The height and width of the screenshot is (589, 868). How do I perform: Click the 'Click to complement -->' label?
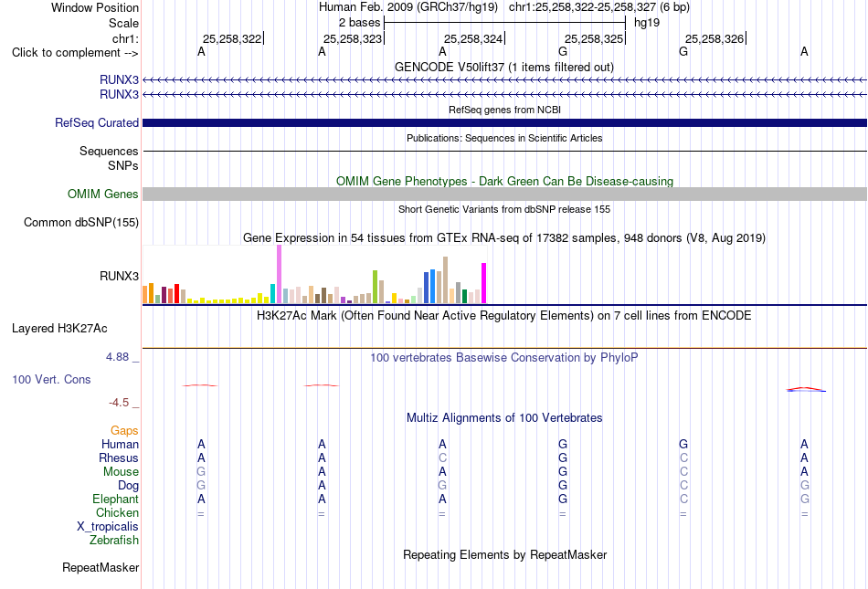tap(75, 53)
